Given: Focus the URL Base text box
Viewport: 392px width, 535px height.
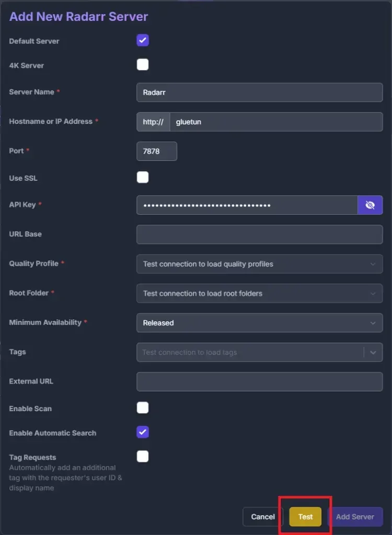Looking at the screenshot, I should pyautogui.click(x=259, y=235).
